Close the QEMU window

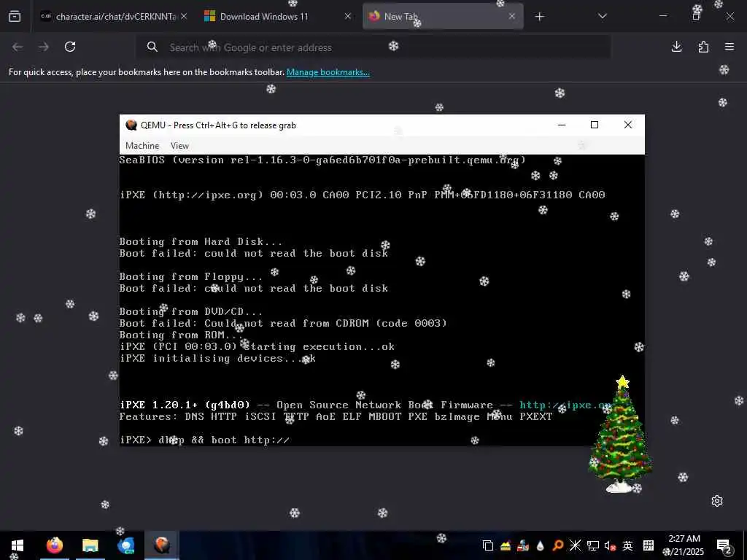[628, 125]
